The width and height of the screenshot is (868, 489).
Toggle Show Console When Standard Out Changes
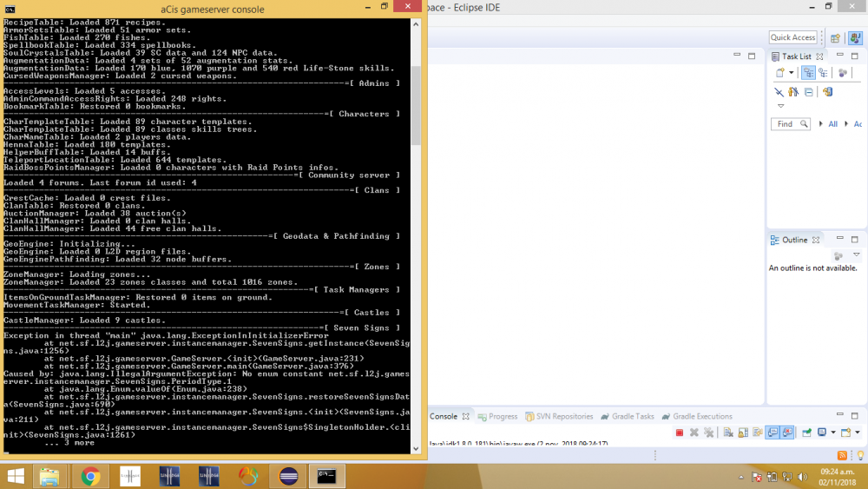pos(772,432)
